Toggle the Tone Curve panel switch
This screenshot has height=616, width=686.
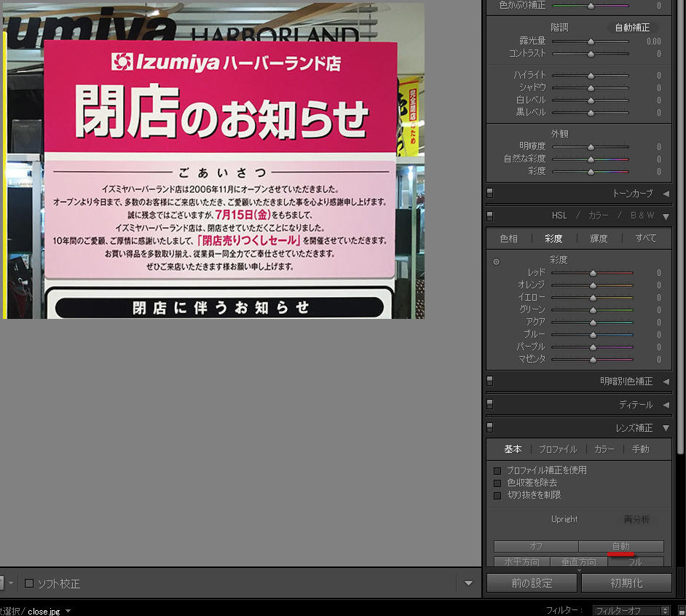(x=490, y=193)
